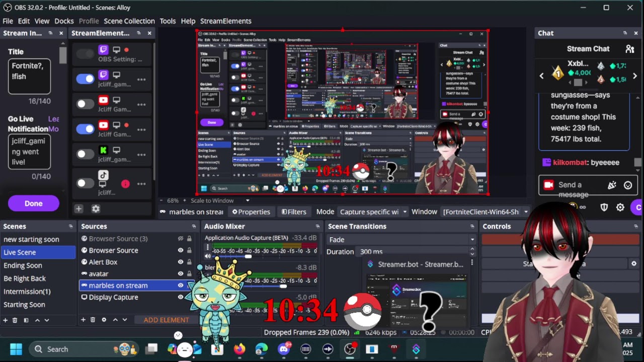
Task: Open Firefox from the taskbar
Action: tap(239, 349)
